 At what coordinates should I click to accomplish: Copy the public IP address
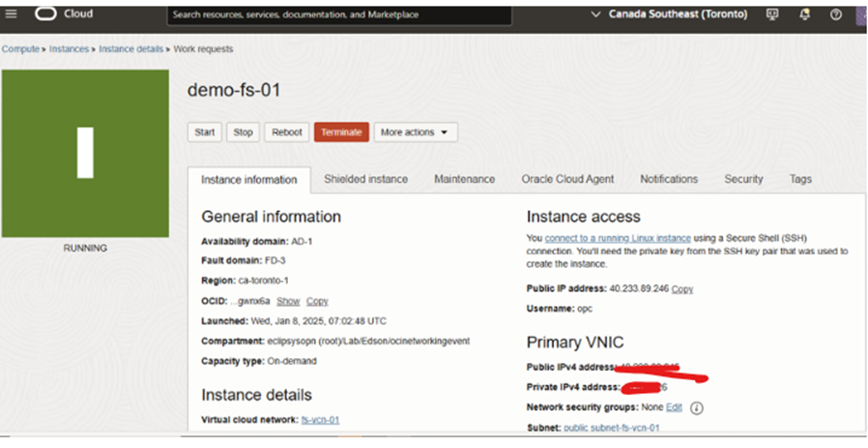(x=682, y=289)
